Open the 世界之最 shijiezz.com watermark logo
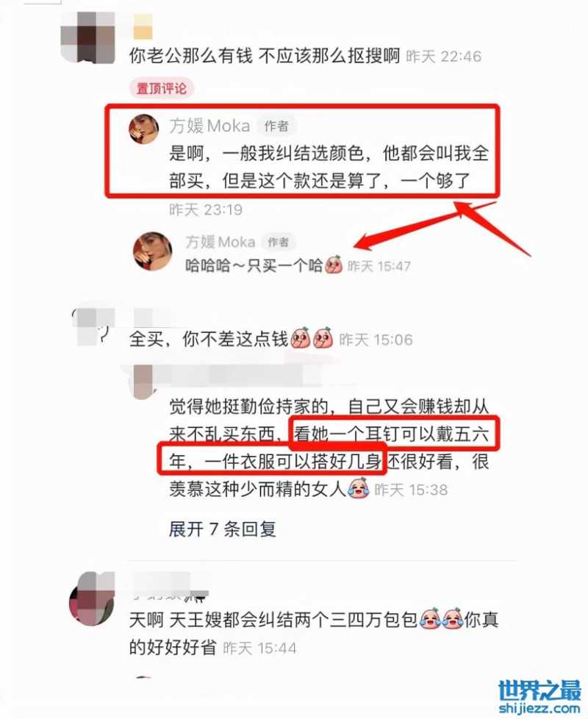 [539, 697]
